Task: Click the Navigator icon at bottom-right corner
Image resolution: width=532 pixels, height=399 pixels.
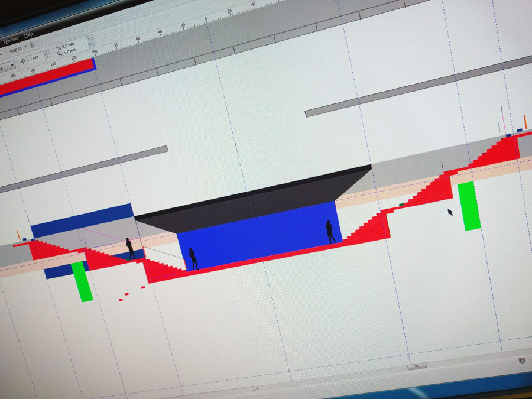Action: point(522,360)
